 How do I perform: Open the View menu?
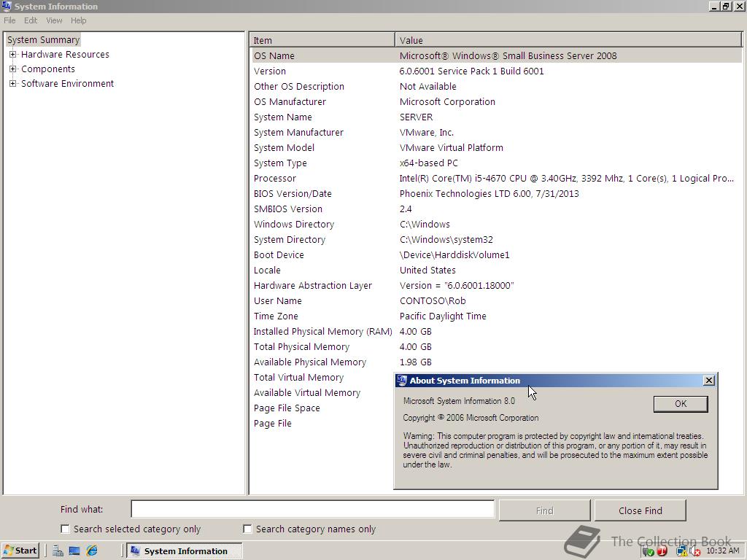pyautogui.click(x=54, y=20)
